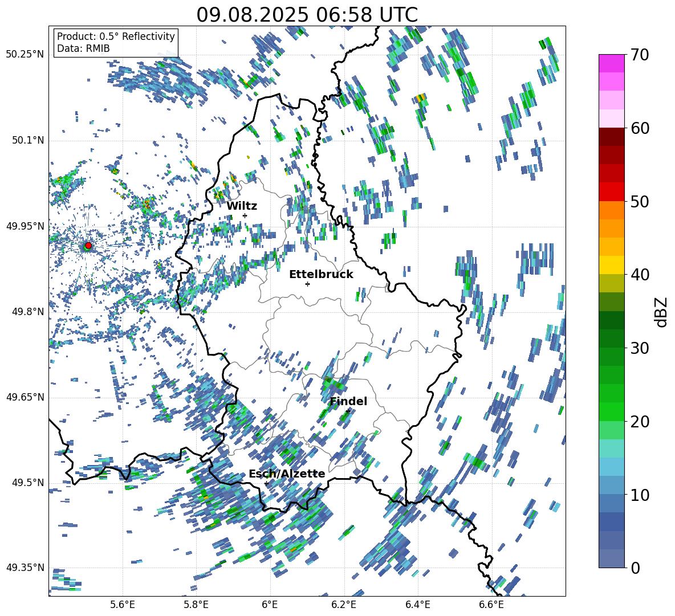Click the red radar location marker
The width and height of the screenshot is (675, 616).
click(88, 246)
